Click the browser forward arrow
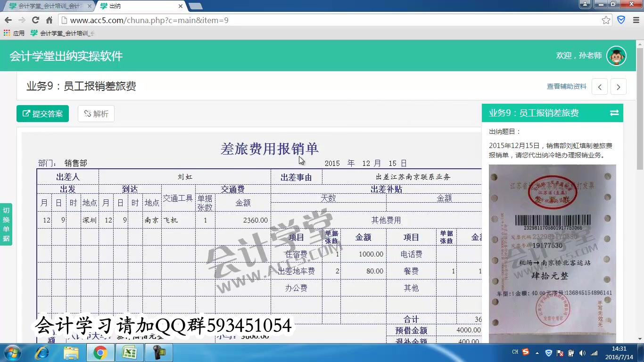The image size is (644, 362). [x=22, y=20]
